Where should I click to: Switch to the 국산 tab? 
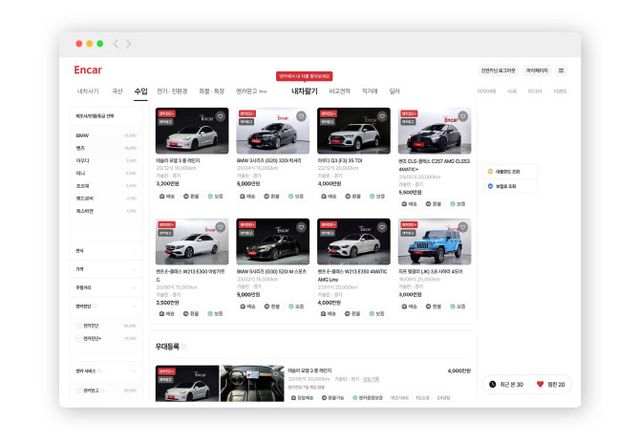[x=117, y=91]
